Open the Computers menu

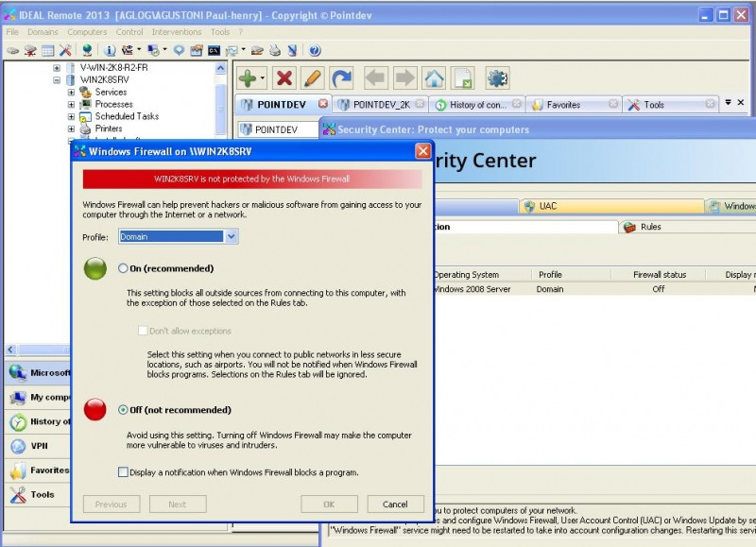coord(87,32)
